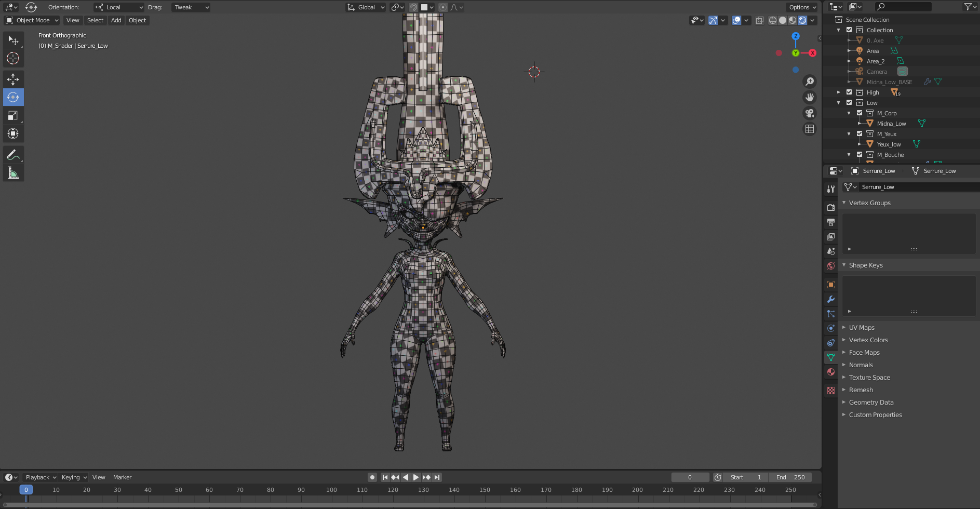Open the Object Constraints tab

tap(831, 343)
